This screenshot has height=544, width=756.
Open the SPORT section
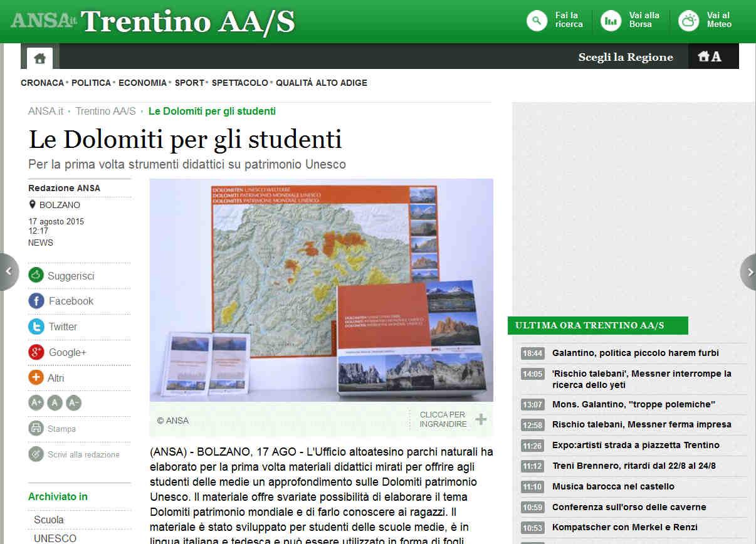(x=189, y=83)
